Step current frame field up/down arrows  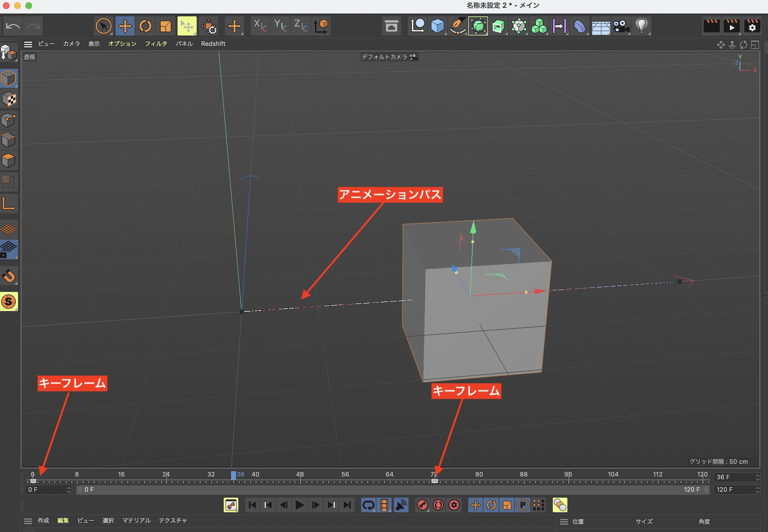tap(757, 477)
